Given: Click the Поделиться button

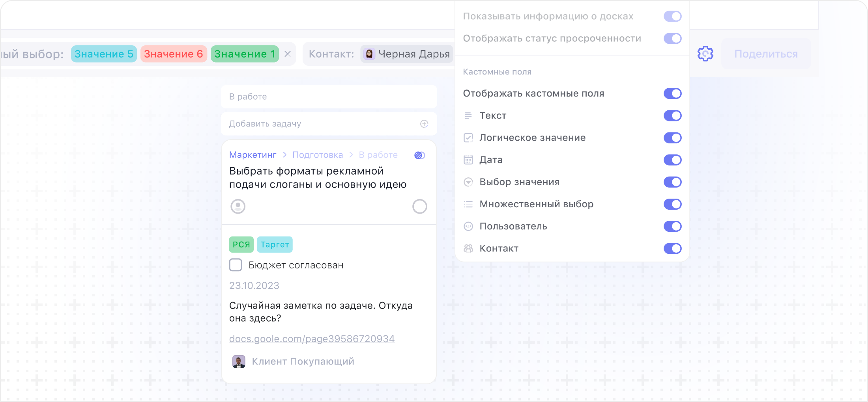Looking at the screenshot, I should coord(766,54).
